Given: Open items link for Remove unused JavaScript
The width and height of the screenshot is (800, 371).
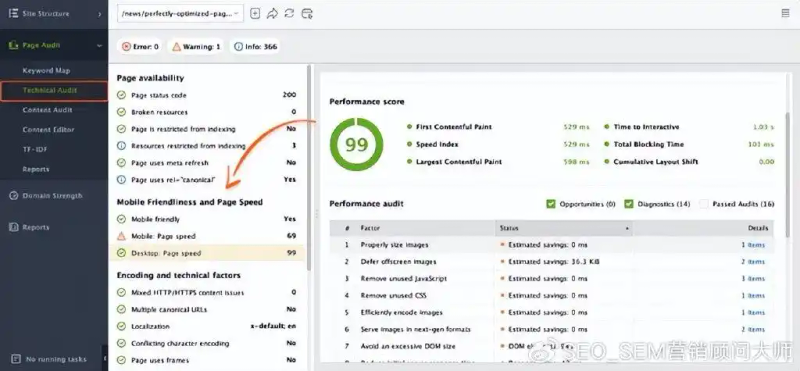Looking at the screenshot, I should [x=753, y=279].
